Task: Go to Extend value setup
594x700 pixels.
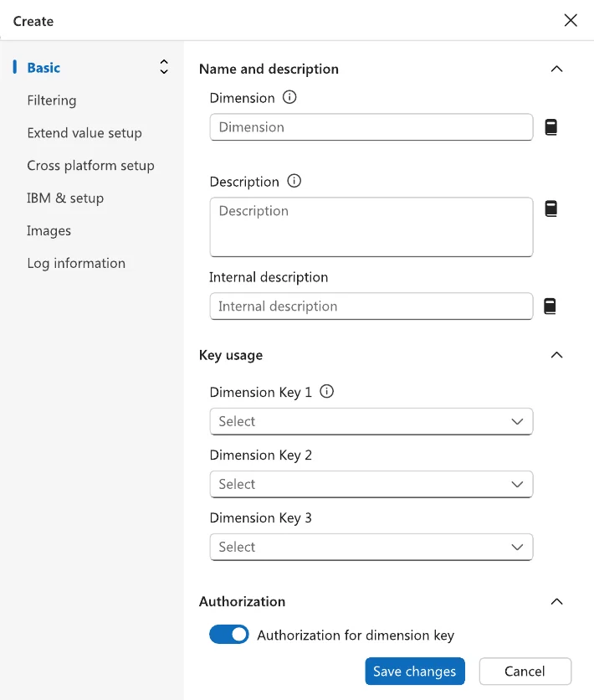Action: coord(84,133)
